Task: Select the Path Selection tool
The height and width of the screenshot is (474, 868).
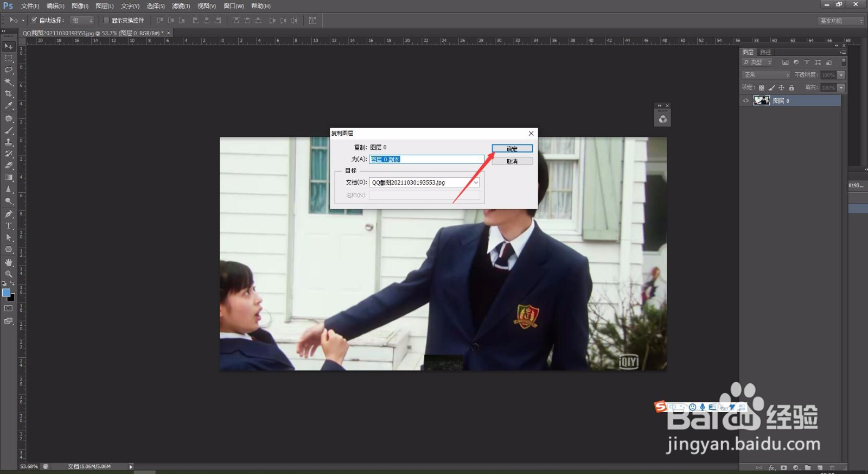Action: click(x=9, y=238)
